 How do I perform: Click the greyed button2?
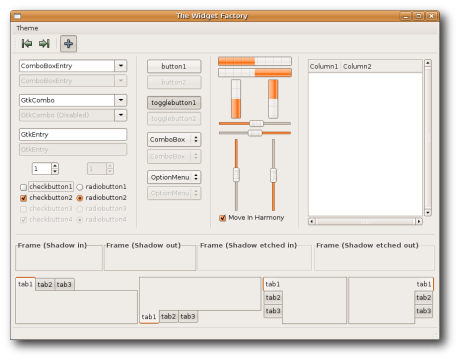174,82
